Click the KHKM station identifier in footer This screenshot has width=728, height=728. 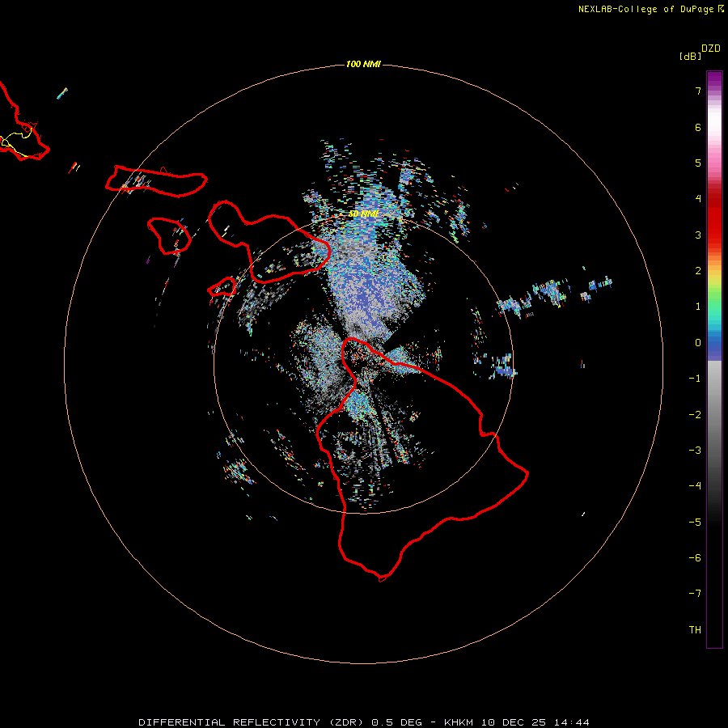(x=459, y=722)
